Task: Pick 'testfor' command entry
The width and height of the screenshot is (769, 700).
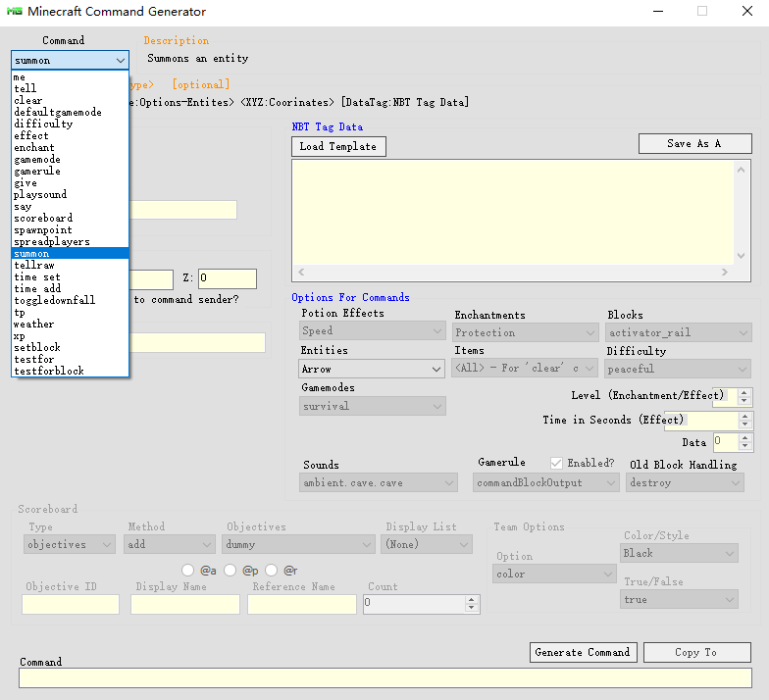Action: (71, 359)
